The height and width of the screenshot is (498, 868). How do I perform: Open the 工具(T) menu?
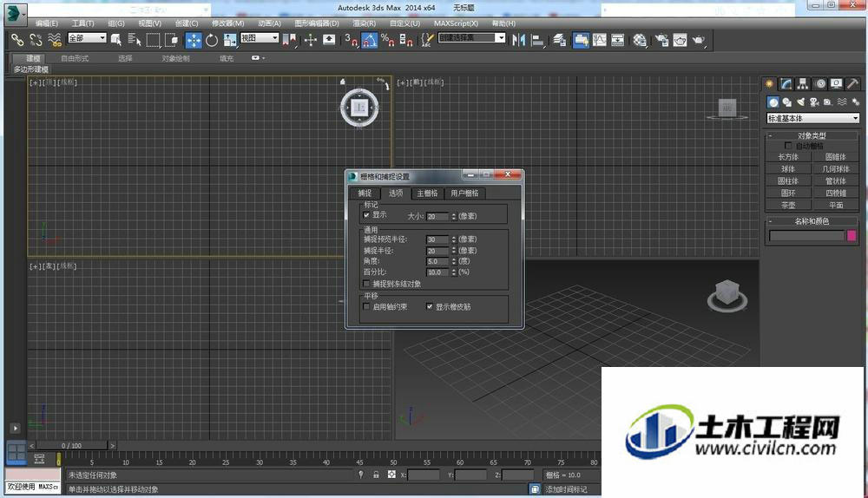tap(82, 23)
